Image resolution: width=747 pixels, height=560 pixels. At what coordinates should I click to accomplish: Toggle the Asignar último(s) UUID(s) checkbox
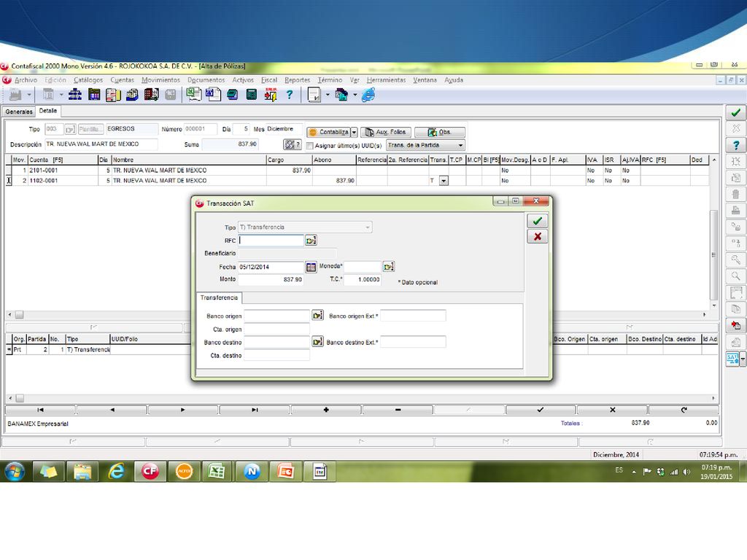309,146
